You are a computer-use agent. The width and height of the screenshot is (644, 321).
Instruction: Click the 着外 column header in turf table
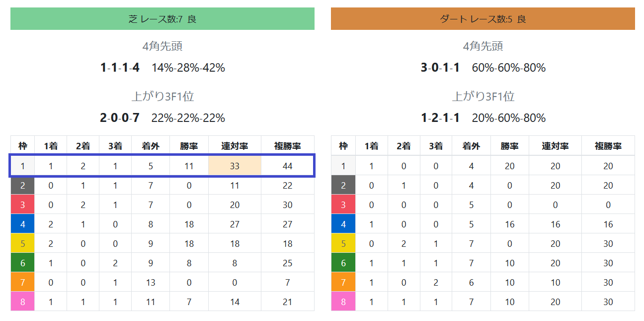[151, 146]
